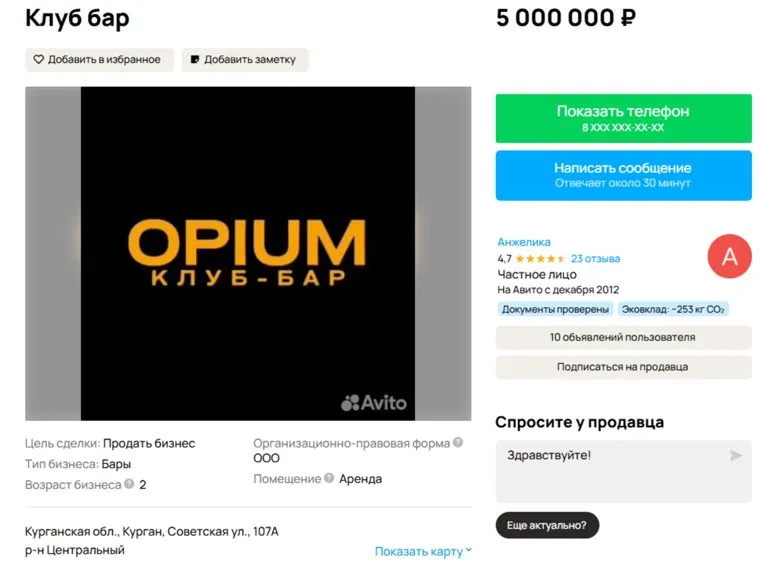Click the send arrow in message box
760x570 pixels.
[x=736, y=456]
